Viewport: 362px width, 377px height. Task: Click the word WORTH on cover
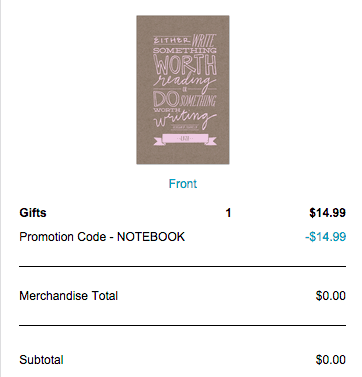(x=185, y=65)
